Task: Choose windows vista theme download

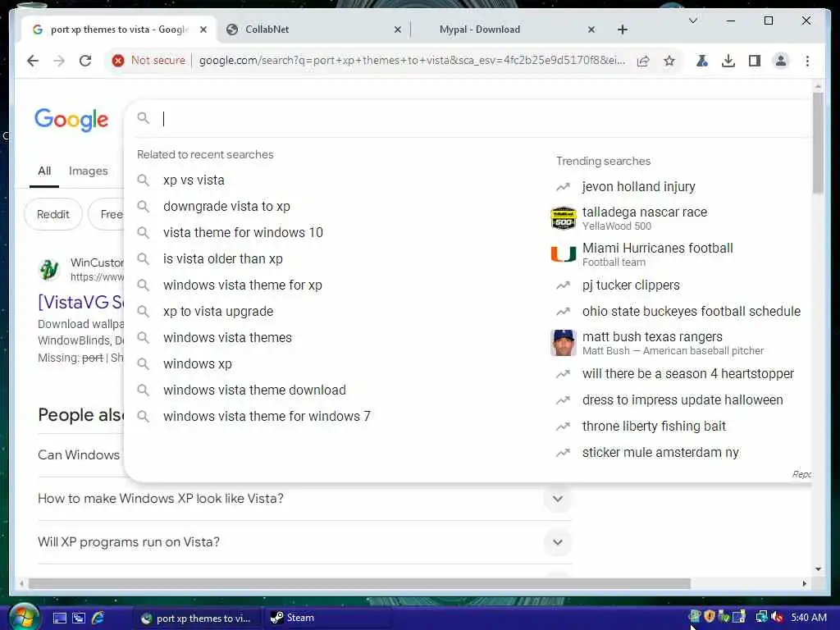Action: [254, 390]
